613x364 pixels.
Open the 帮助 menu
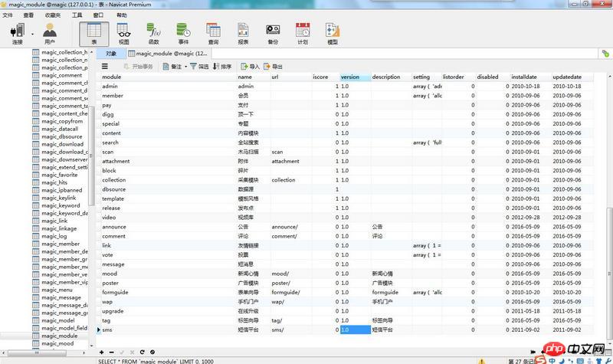(122, 15)
